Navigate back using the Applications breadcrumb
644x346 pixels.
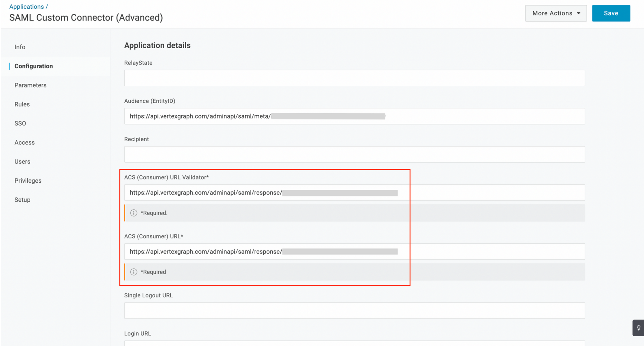tap(26, 6)
